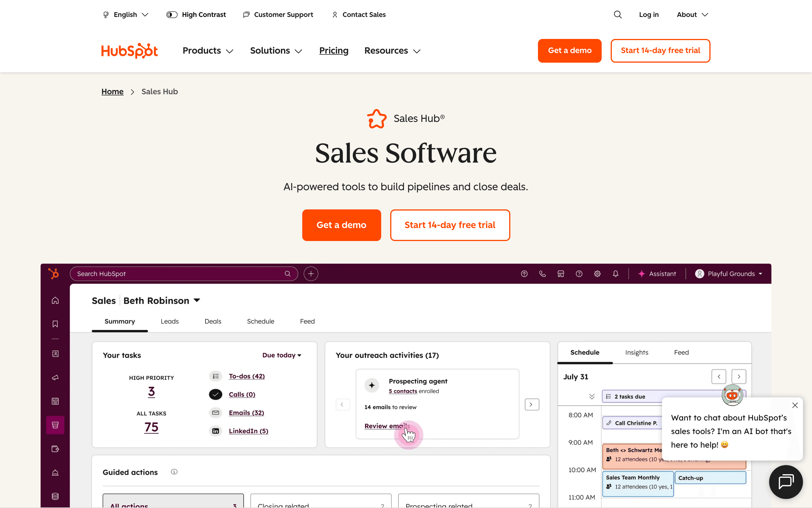Open the Schedule tab beside Deals

click(261, 321)
